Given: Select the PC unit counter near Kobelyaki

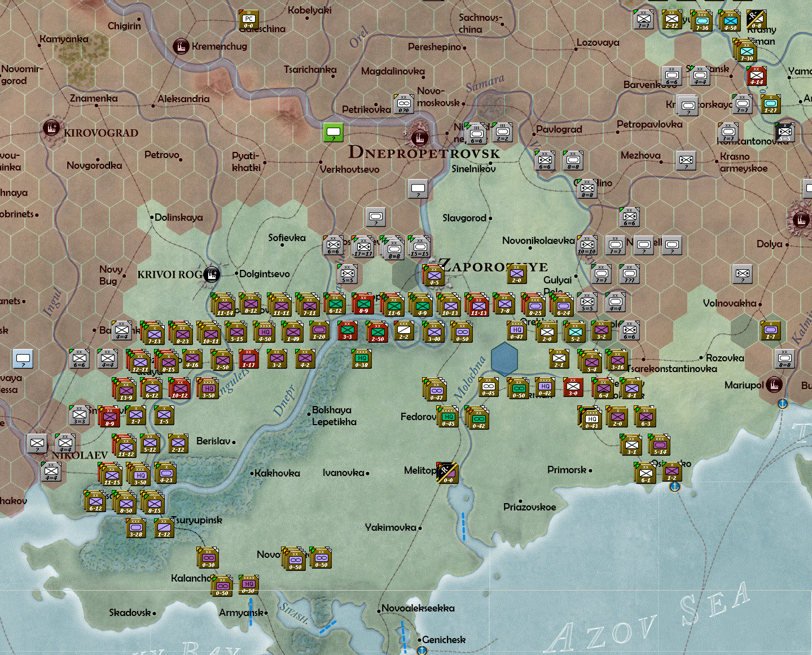Looking at the screenshot, I should (x=248, y=20).
